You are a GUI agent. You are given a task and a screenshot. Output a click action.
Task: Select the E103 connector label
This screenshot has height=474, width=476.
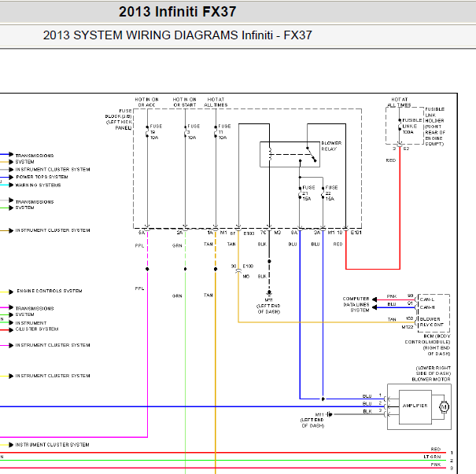coord(249,233)
